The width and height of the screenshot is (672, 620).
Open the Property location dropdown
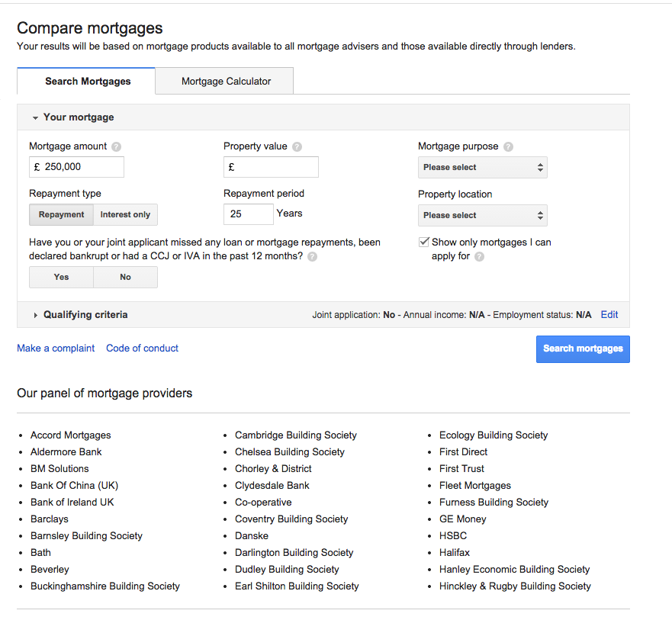[482, 215]
